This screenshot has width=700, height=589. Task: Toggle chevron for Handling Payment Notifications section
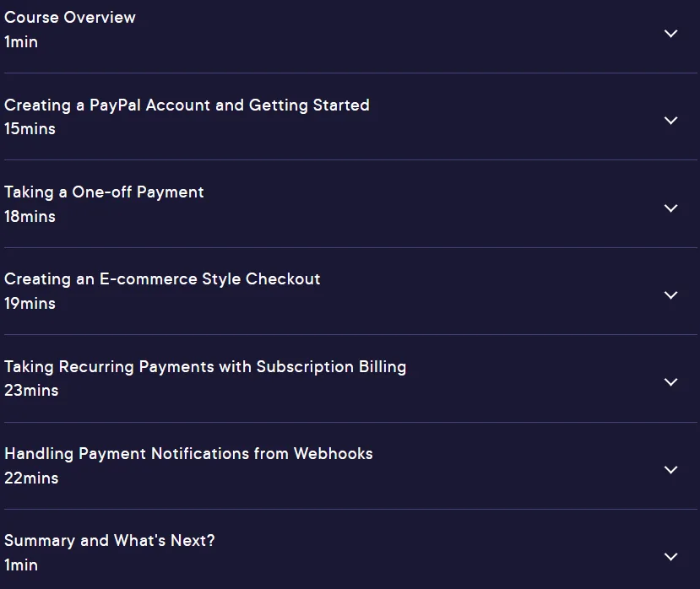tap(671, 469)
